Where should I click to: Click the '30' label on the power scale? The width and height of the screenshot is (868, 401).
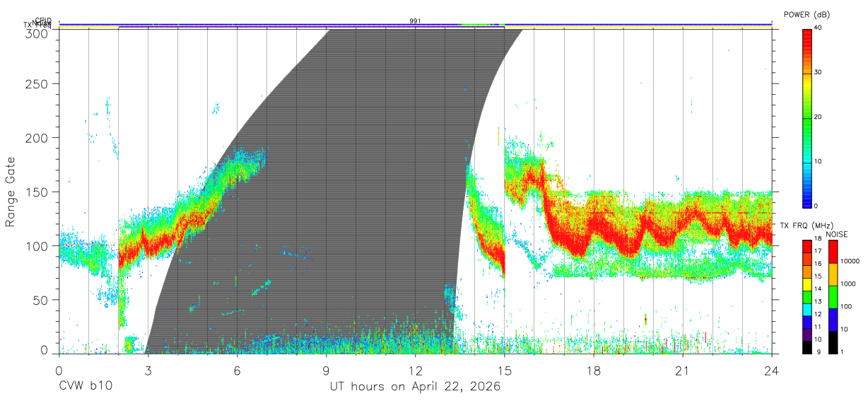point(819,72)
